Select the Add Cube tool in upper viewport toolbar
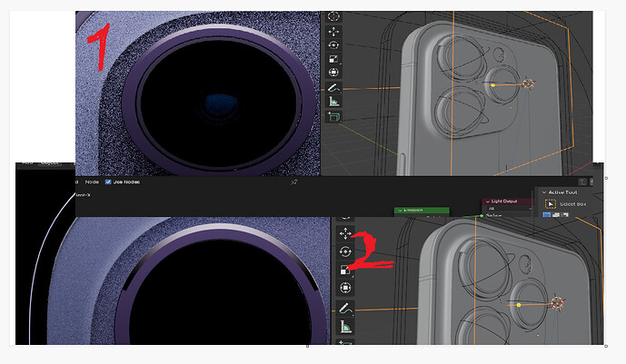Image resolution: width=626 pixels, height=364 pixels. 333,116
